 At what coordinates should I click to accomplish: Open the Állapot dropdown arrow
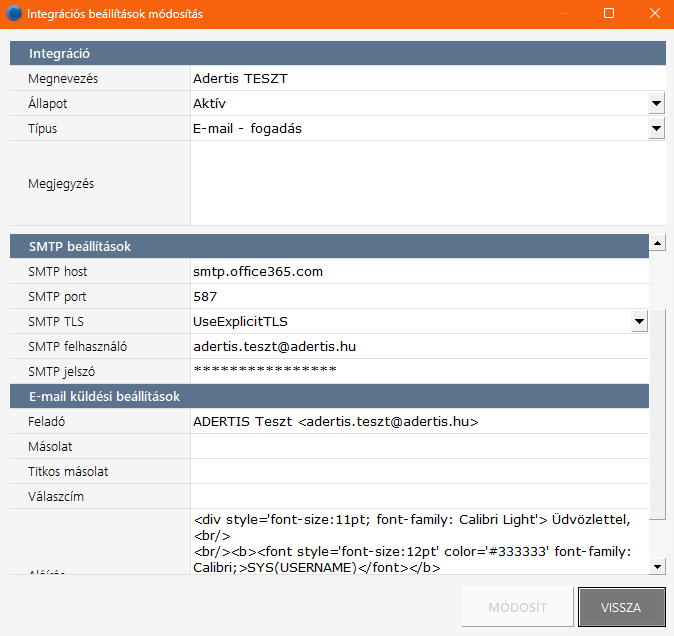pyautogui.click(x=656, y=103)
